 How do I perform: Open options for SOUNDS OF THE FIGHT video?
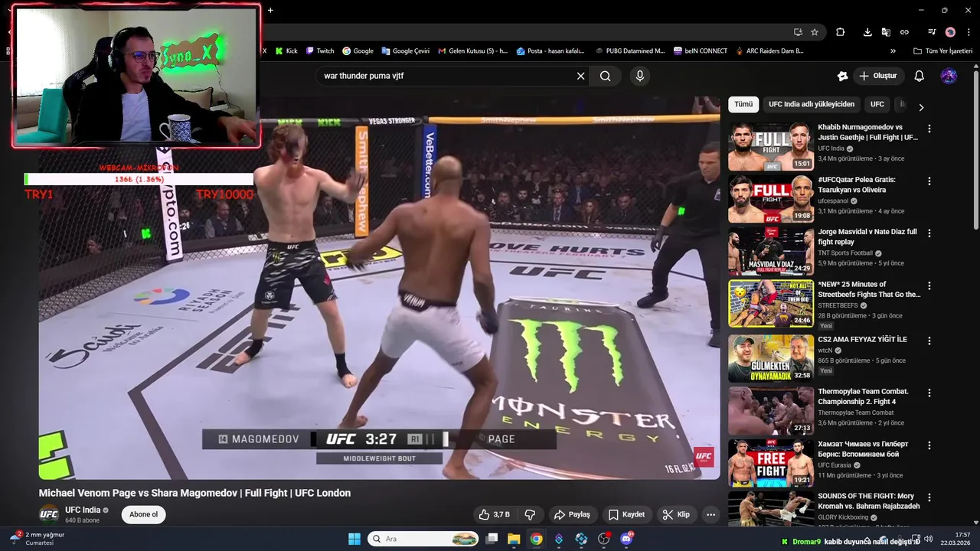click(929, 497)
